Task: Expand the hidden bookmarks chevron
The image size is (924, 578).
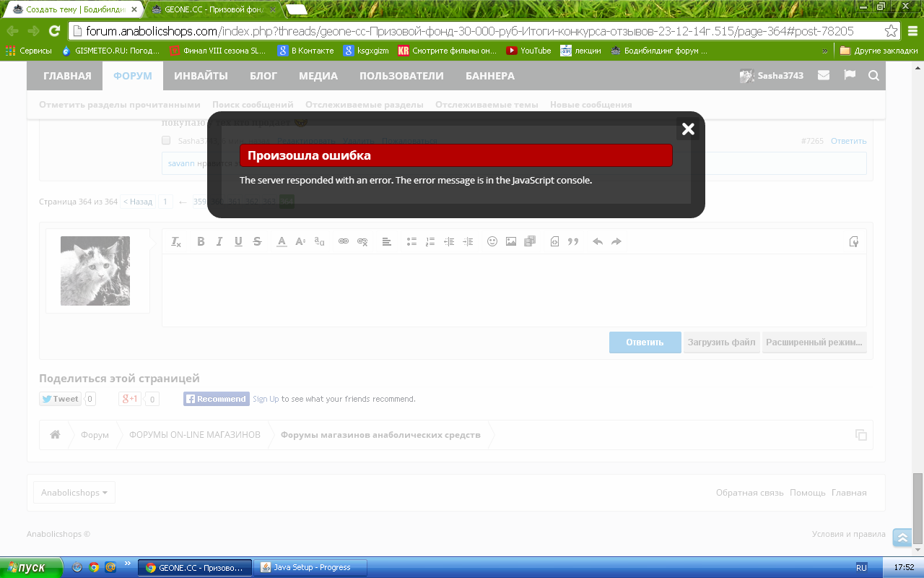Action: pyautogui.click(x=825, y=51)
